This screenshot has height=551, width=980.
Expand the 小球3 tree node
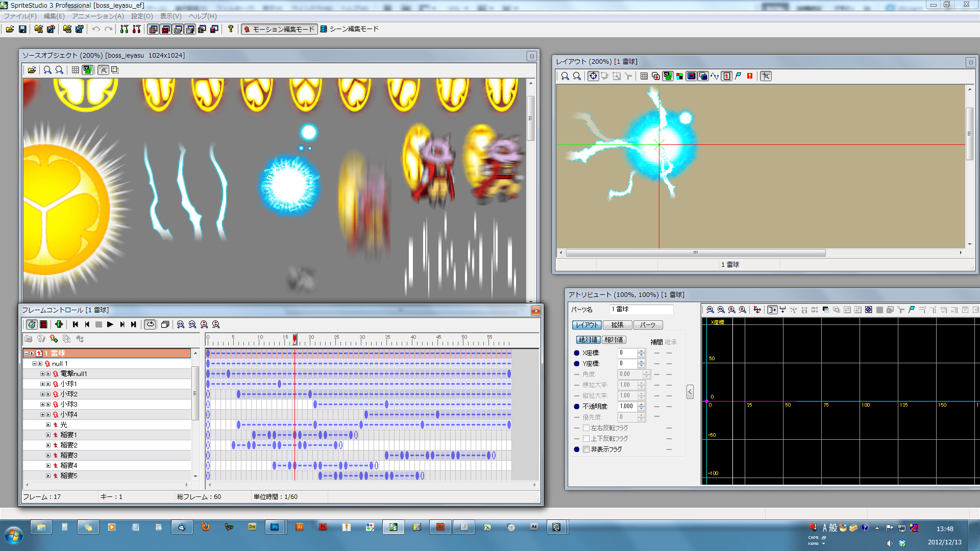(42, 405)
